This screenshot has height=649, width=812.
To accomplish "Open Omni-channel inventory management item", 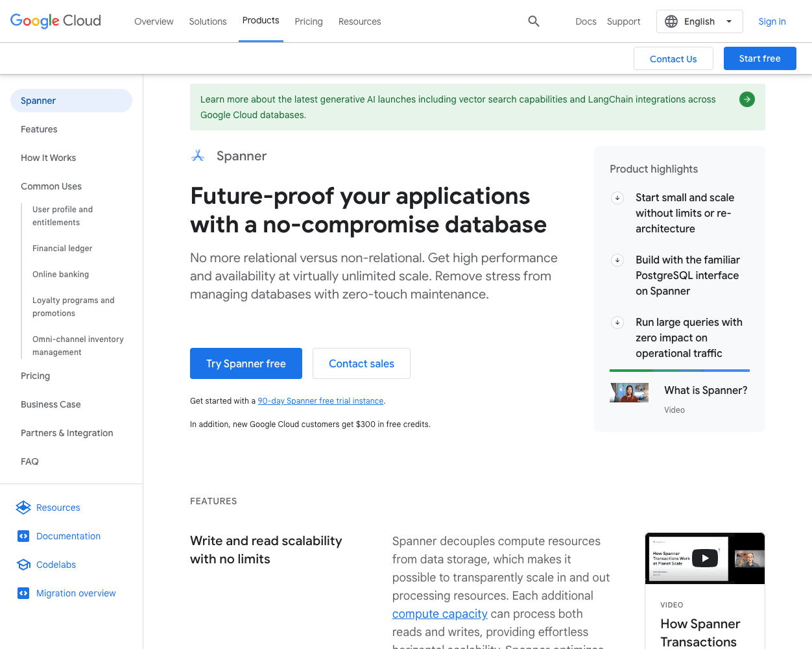I will click(78, 346).
